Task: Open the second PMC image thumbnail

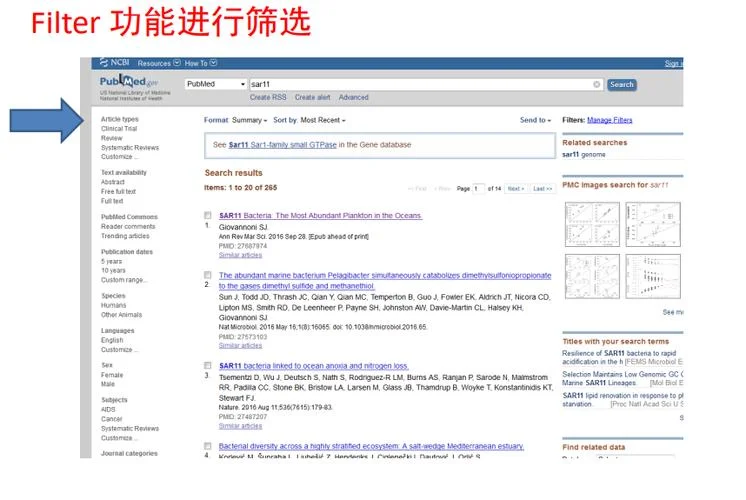Action: pos(653,225)
